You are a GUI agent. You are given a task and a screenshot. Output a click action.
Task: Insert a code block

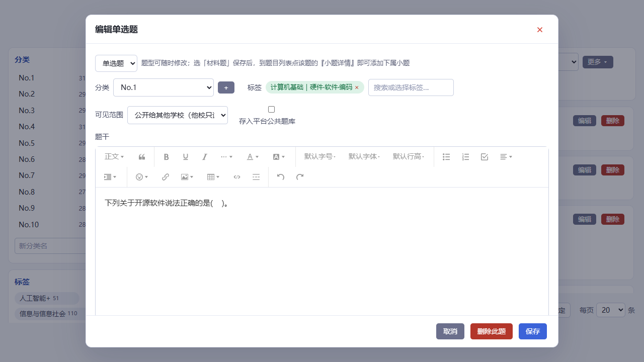[237, 177]
